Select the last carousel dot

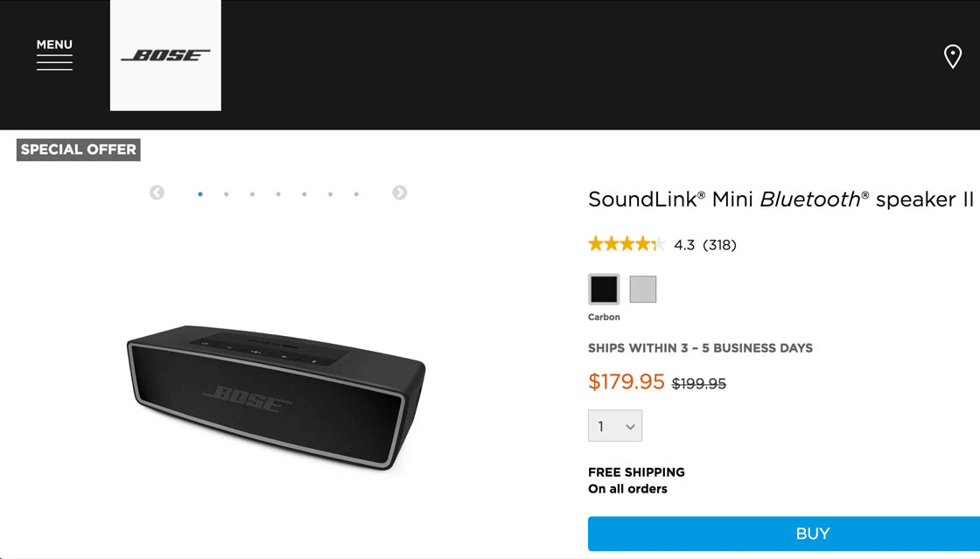point(356,194)
